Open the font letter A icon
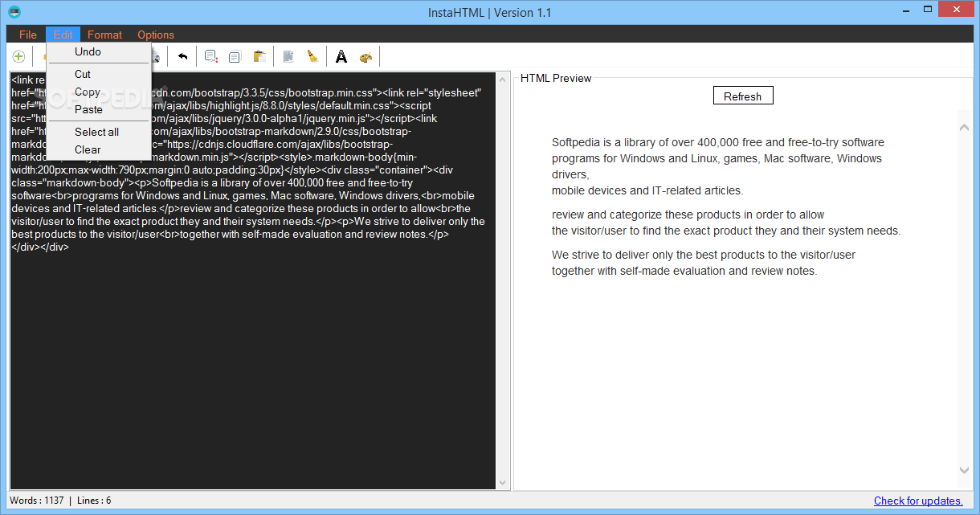This screenshot has height=515, width=980. [x=341, y=56]
